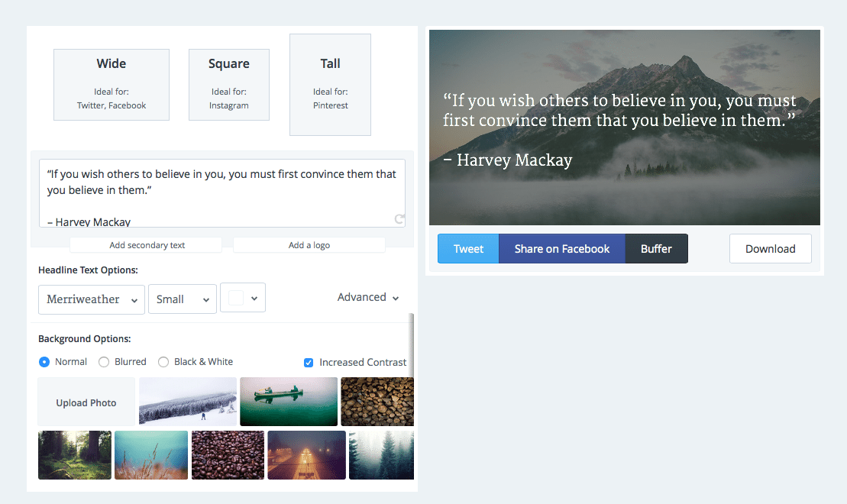Add secondary text
The width and height of the screenshot is (847, 504).
[x=147, y=245]
